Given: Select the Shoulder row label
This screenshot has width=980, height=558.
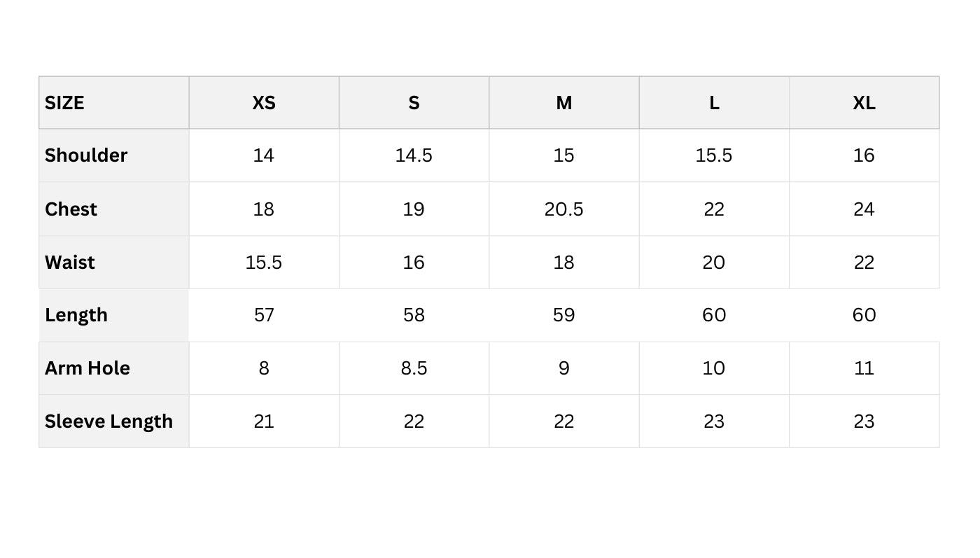Looking at the screenshot, I should pyautogui.click(x=86, y=155).
